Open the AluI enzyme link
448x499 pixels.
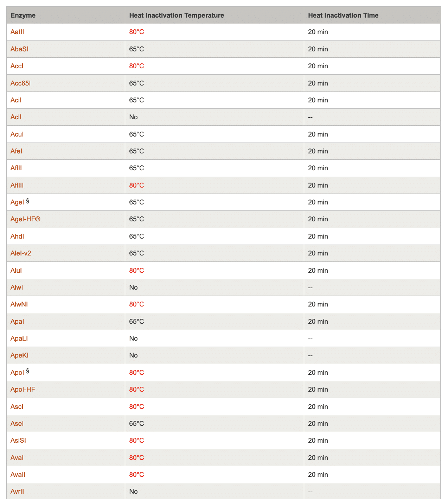tap(16, 271)
